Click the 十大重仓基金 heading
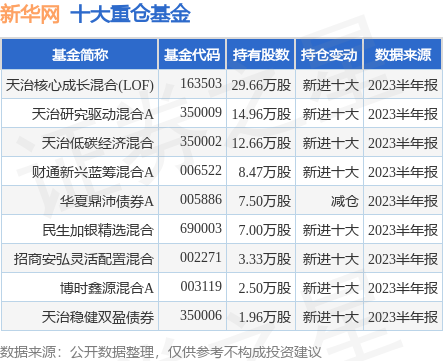The width and height of the screenshot is (443, 361). (130, 14)
